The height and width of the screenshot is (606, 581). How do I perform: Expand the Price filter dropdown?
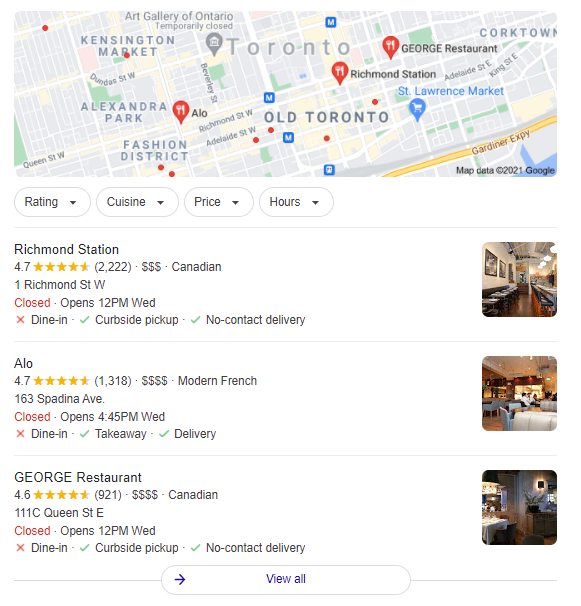click(x=219, y=202)
